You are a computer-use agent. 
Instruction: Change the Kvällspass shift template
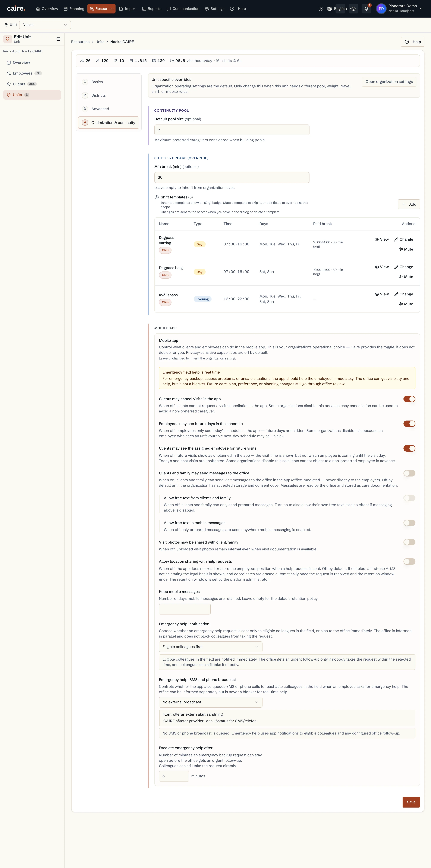point(404,294)
